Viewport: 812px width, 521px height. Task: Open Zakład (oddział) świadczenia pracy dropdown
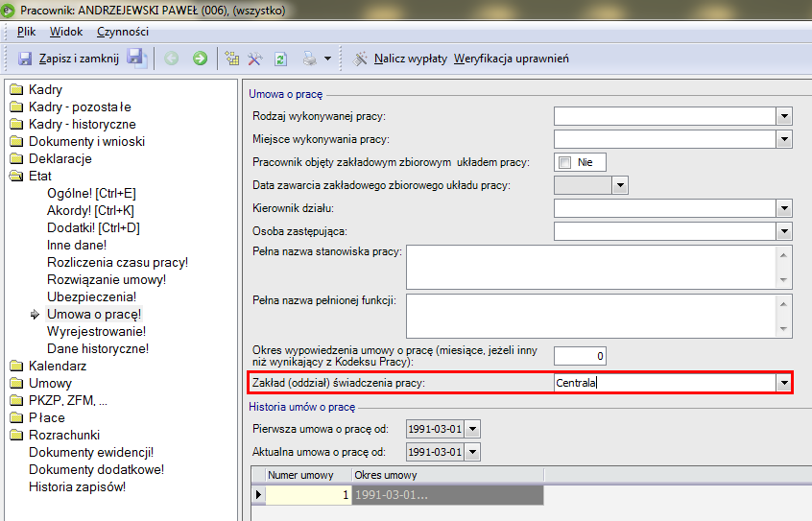[x=784, y=383]
